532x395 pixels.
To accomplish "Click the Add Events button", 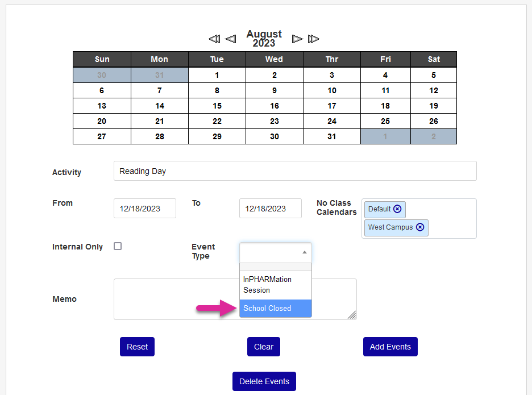I will 390,347.
